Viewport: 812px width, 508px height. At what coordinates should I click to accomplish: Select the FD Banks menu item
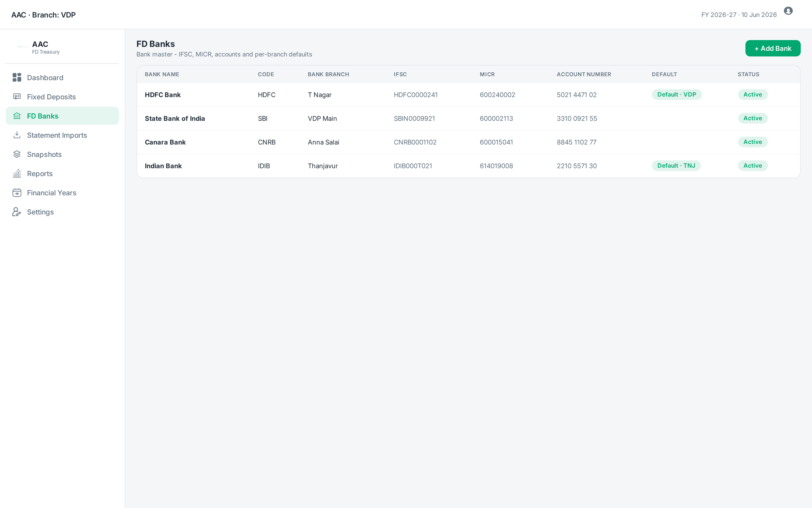click(62, 116)
